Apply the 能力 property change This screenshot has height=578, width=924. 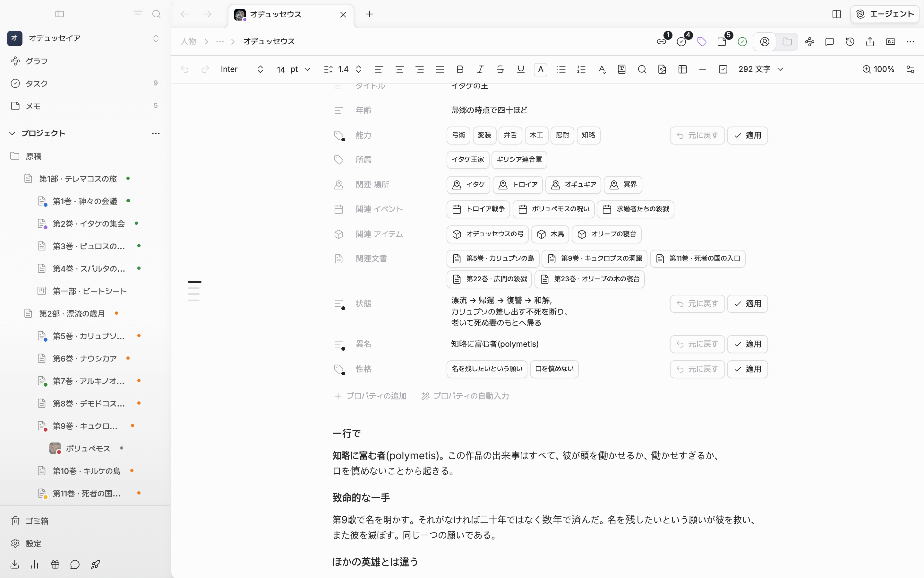[x=747, y=135]
